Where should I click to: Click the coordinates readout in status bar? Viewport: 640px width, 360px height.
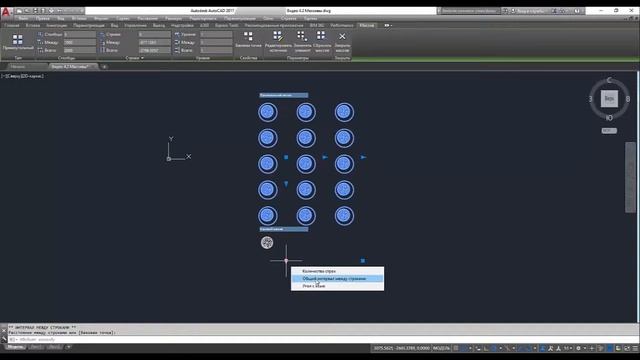401,348
